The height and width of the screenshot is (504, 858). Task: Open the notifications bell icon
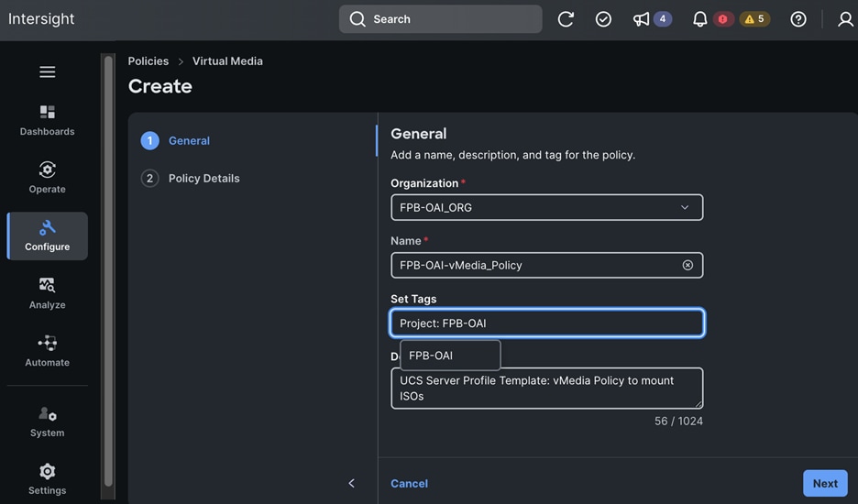coord(699,19)
